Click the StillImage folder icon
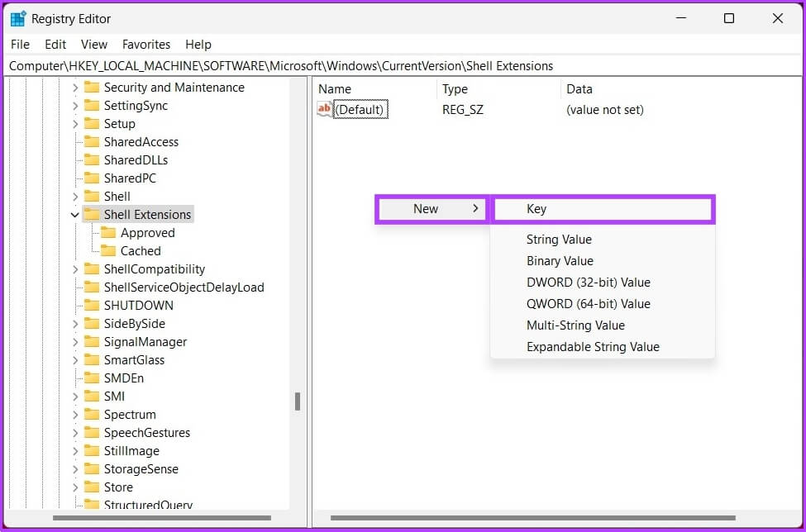 tap(92, 451)
